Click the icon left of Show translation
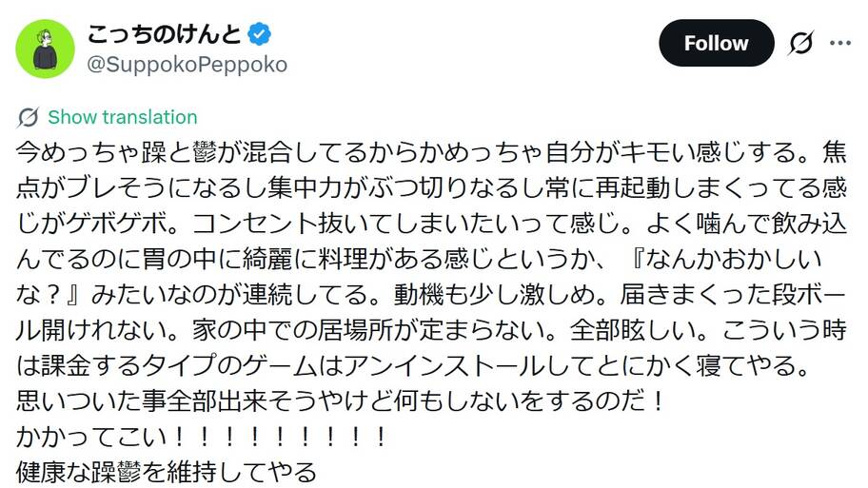This screenshot has width=868, height=488. [29, 117]
